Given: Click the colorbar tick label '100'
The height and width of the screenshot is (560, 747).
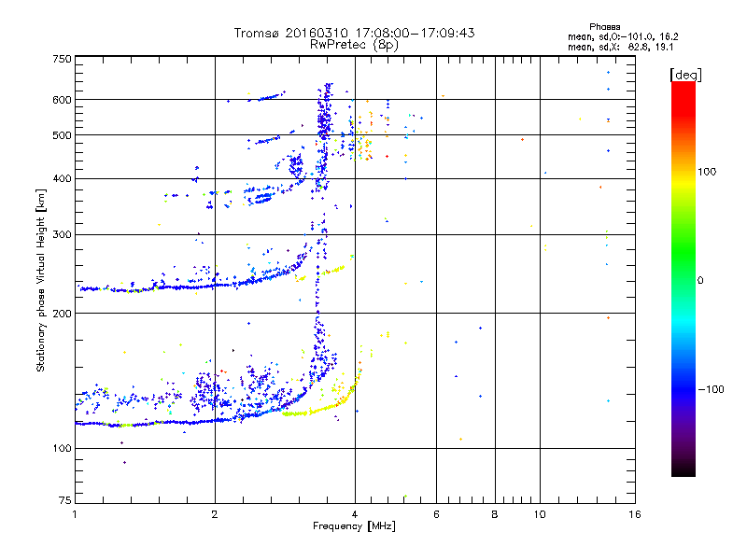Looking at the screenshot, I should click(707, 172).
